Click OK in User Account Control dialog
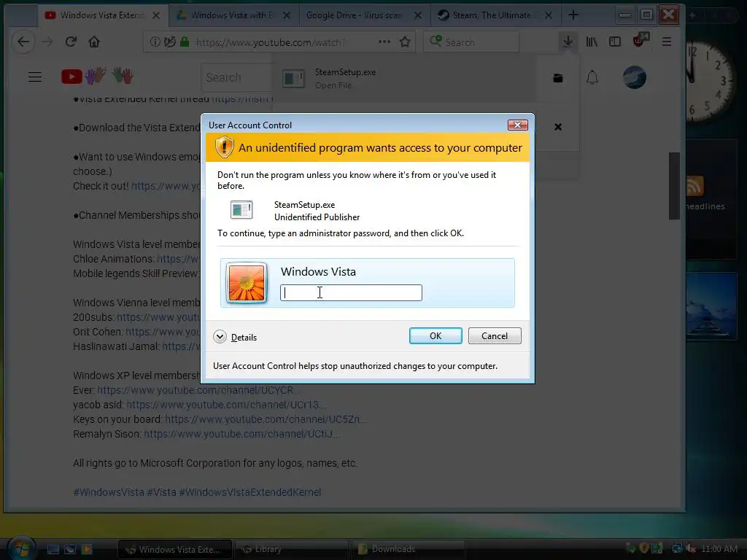This screenshot has height=560, width=747. click(436, 335)
